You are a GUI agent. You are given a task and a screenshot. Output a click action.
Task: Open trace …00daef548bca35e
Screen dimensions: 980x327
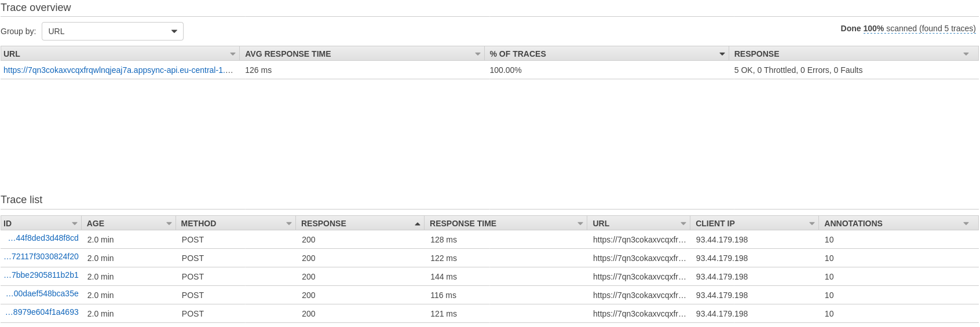42,293
